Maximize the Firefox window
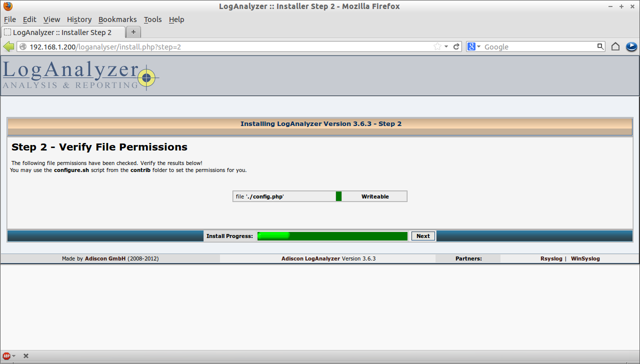Viewport: 640px width, 364px height. 621,6
